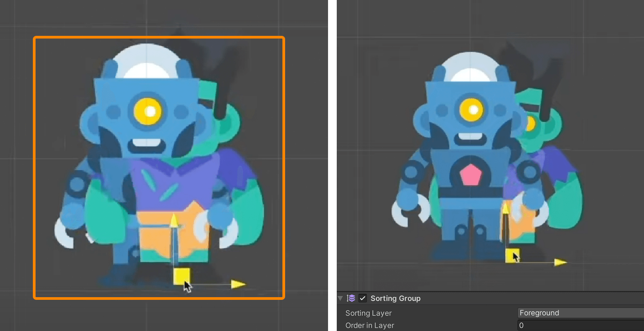
Task: Select the robot's pink pentagon chest piece
Action: pyautogui.click(x=471, y=175)
